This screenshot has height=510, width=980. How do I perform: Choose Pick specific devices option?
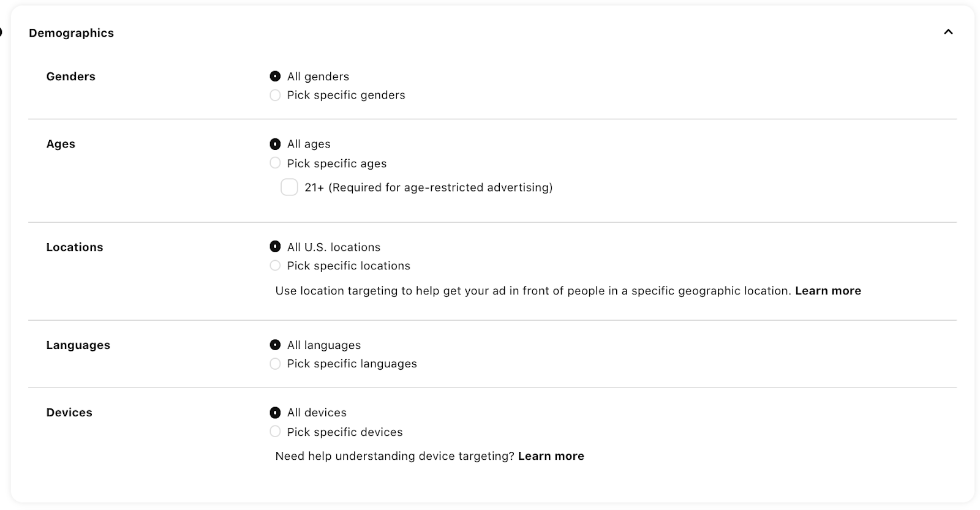click(x=275, y=432)
